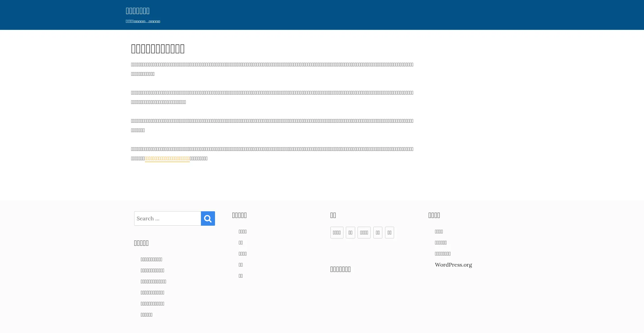Select the second tag in the tag cloud
The width and height of the screenshot is (644, 333).
coord(350,232)
